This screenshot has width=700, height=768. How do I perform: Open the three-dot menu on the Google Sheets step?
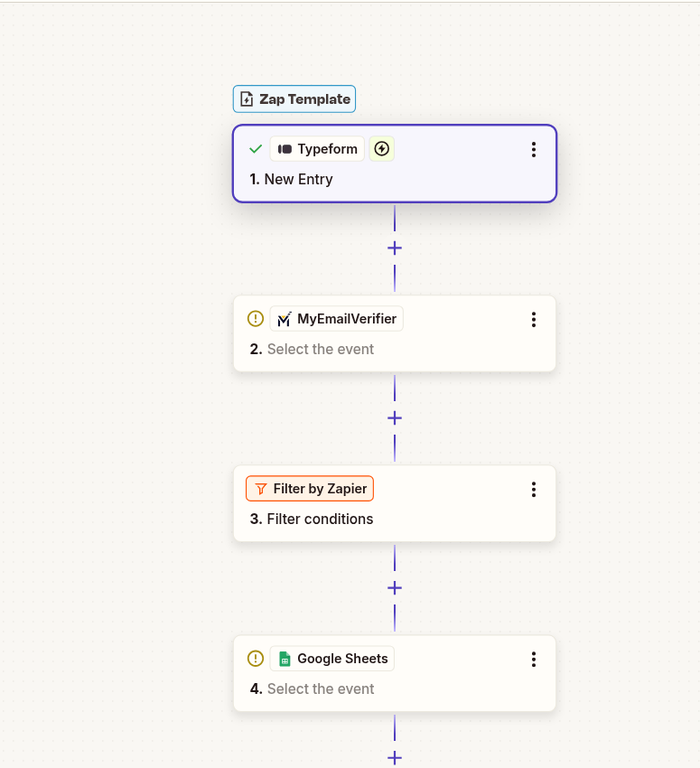coord(534,660)
